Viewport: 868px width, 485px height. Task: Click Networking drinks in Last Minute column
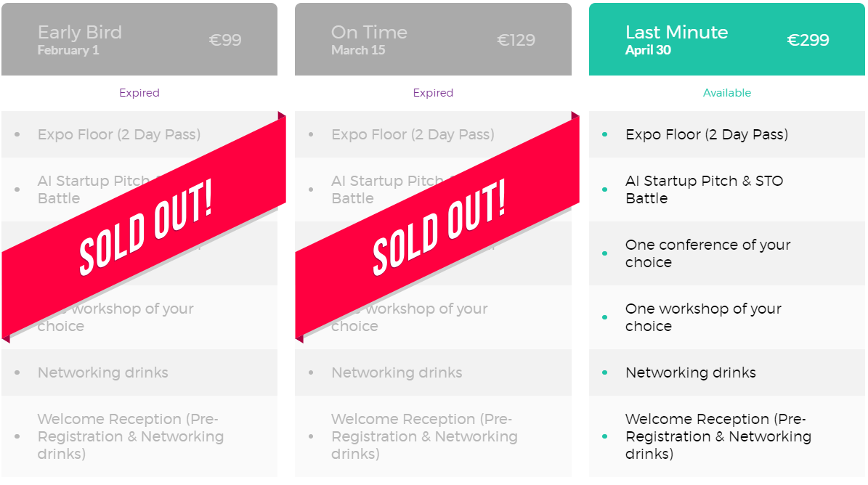pos(727,372)
